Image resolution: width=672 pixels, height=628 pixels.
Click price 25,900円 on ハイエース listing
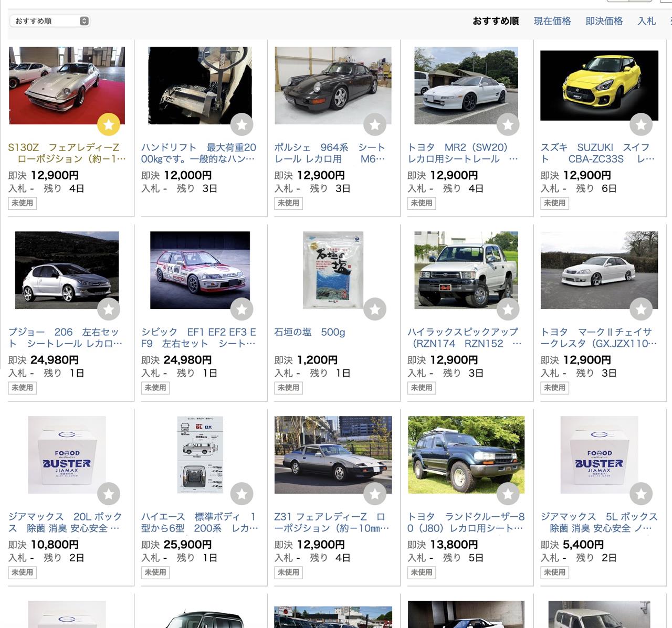[187, 545]
